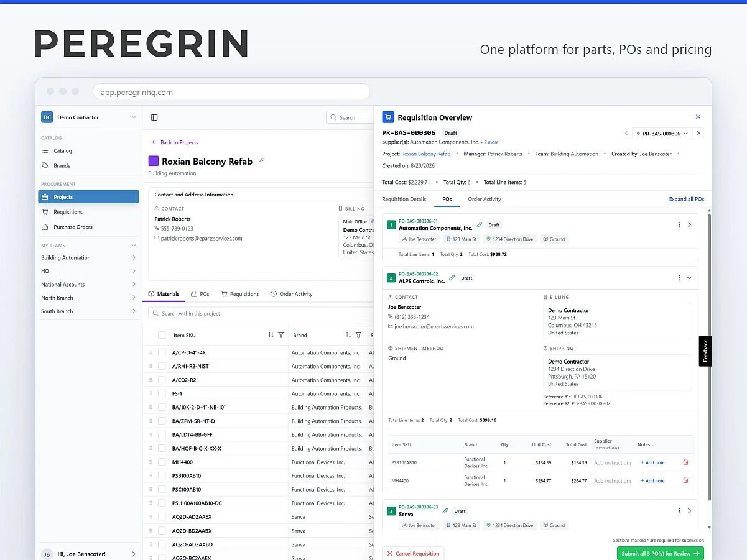Check the box for PSC100AB10
The height and width of the screenshot is (560, 747).
point(162,489)
